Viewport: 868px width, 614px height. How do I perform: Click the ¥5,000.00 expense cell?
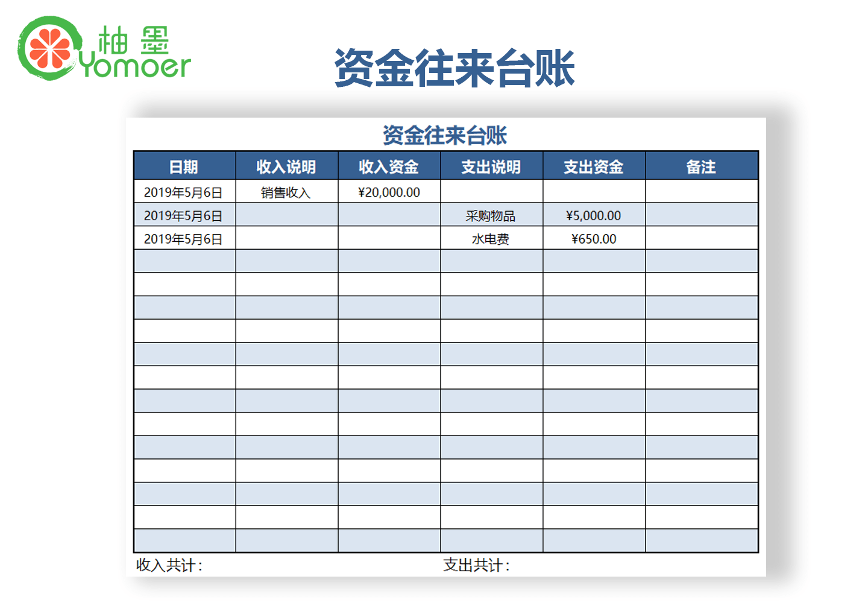pos(594,215)
